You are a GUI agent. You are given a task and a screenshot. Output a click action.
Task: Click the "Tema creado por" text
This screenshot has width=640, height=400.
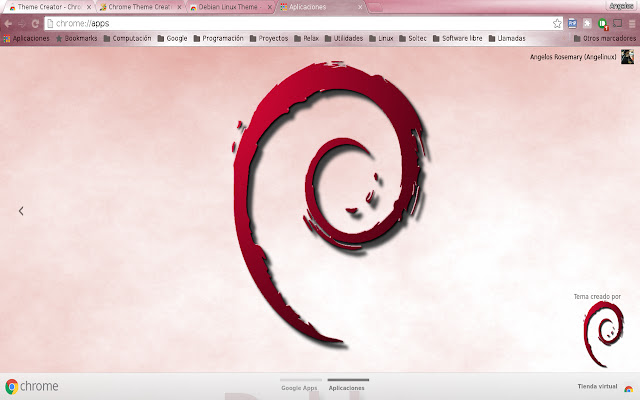coord(597,297)
